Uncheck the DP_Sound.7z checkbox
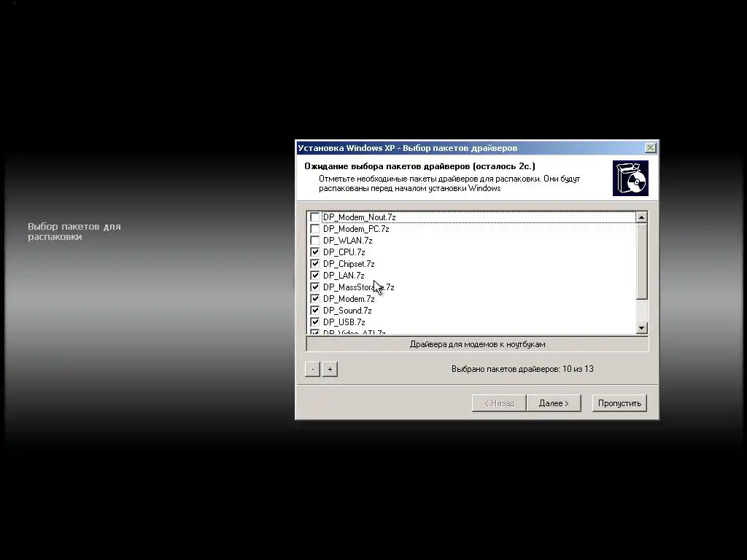 coord(314,311)
